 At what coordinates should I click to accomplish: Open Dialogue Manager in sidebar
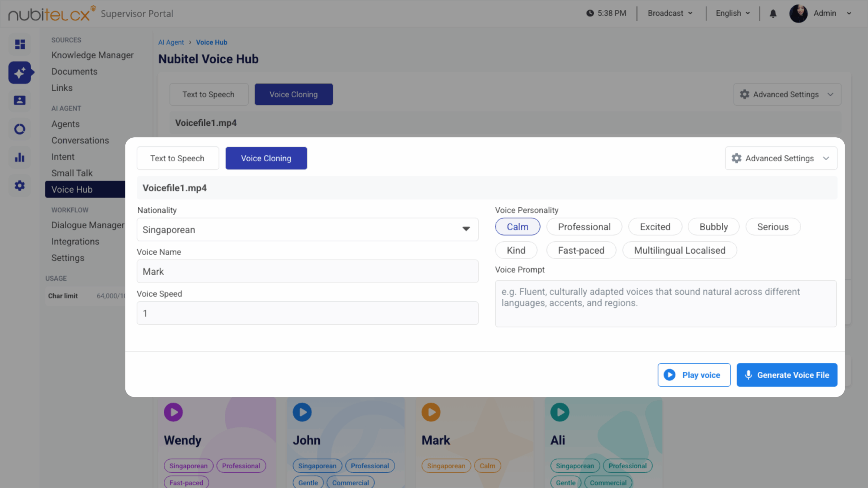click(88, 225)
